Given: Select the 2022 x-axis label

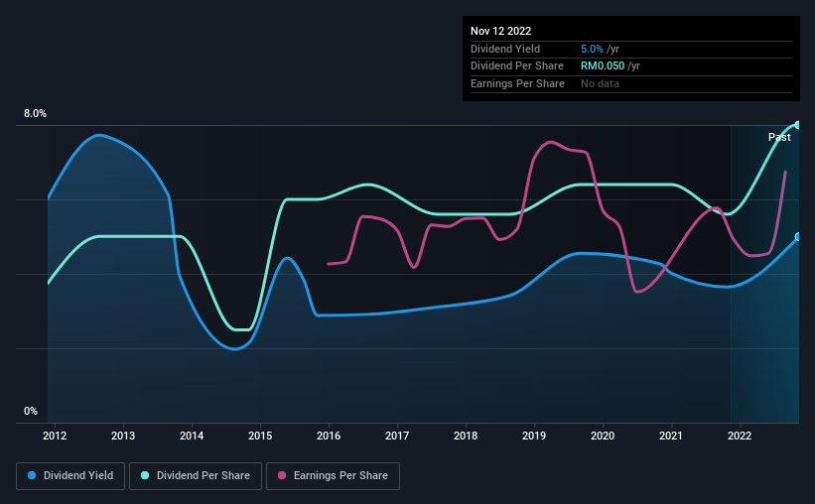Looking at the screenshot, I should click(740, 436).
